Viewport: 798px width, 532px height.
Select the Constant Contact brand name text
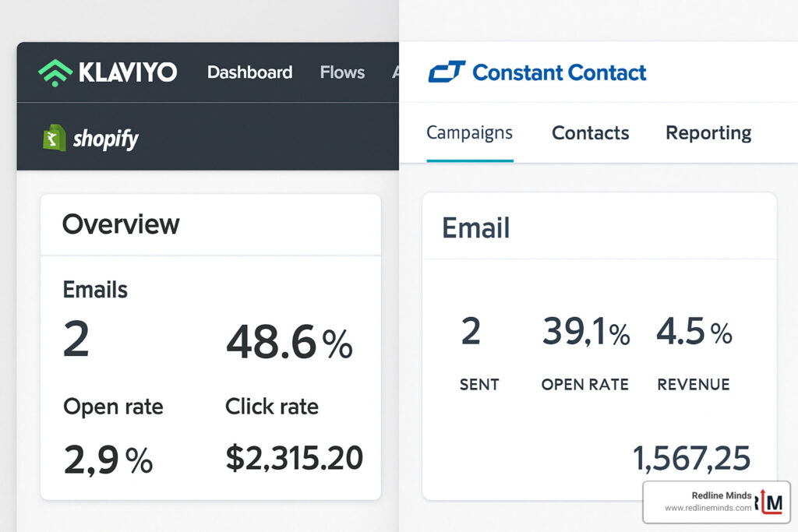(x=559, y=72)
